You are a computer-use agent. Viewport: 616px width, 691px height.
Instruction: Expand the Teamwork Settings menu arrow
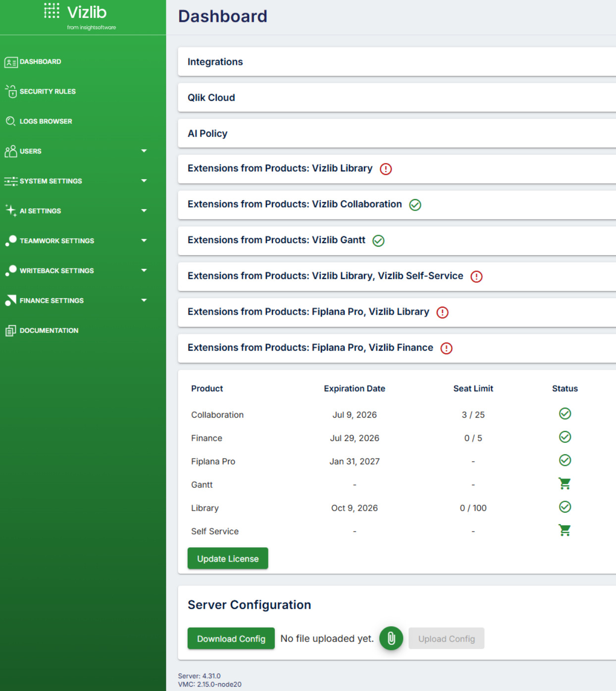tap(144, 241)
